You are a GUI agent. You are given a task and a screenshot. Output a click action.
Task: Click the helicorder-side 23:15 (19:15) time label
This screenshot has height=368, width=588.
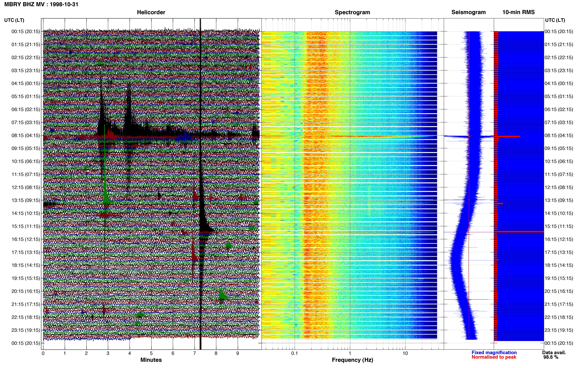[x=26, y=330]
